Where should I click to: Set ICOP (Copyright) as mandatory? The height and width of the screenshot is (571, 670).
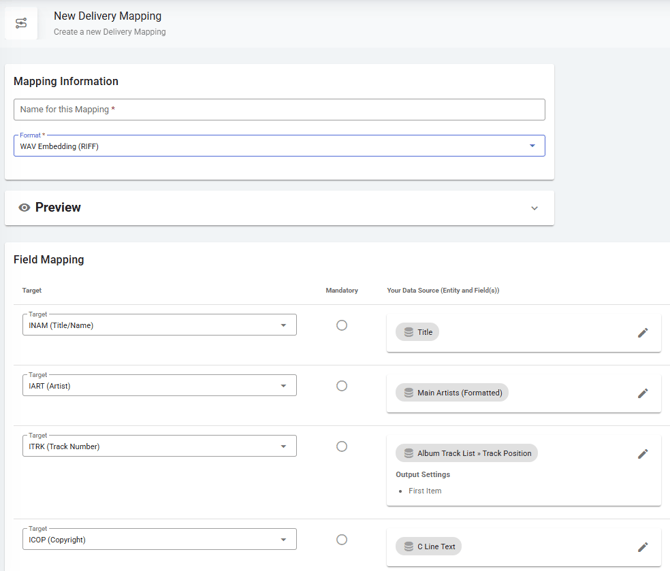point(342,540)
